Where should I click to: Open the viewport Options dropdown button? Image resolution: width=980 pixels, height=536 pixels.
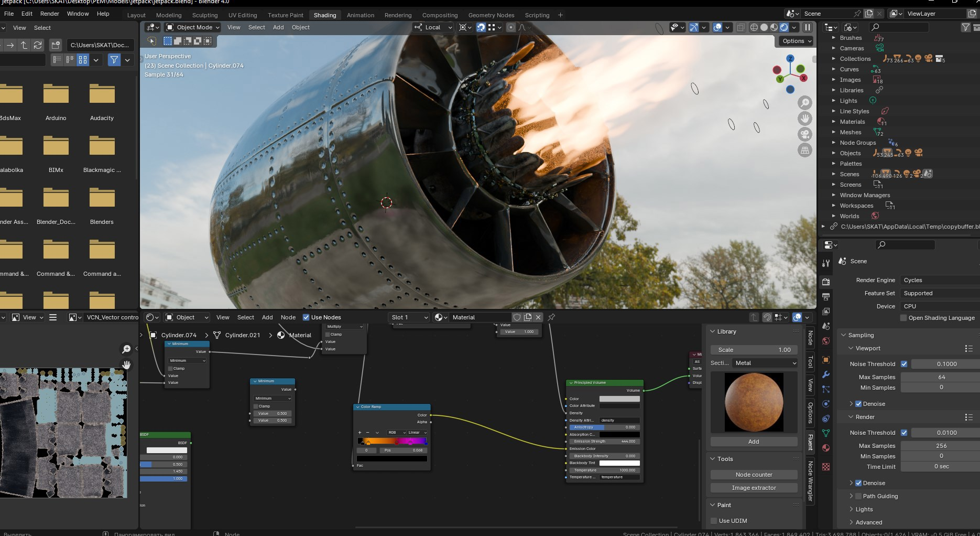[796, 41]
